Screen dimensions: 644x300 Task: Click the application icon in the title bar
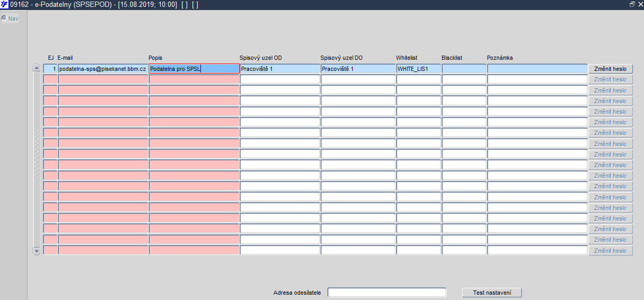tap(4, 4)
